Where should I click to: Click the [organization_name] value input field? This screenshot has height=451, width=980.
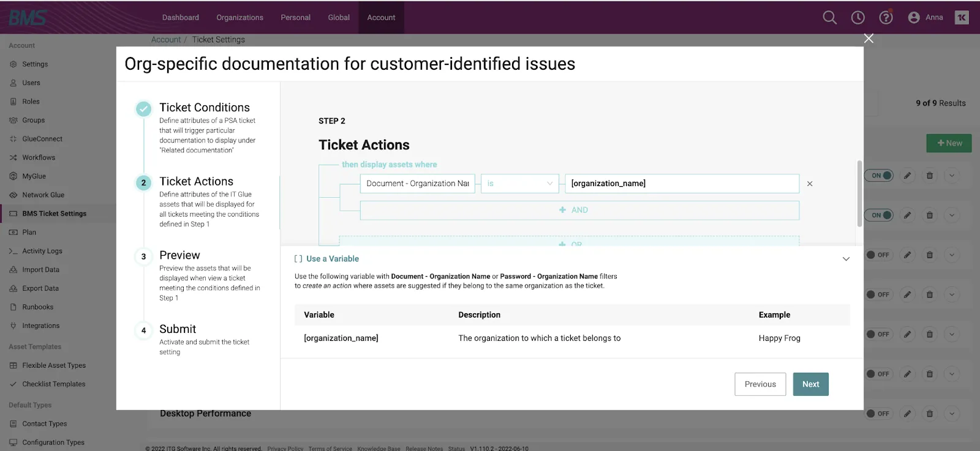[x=682, y=184]
